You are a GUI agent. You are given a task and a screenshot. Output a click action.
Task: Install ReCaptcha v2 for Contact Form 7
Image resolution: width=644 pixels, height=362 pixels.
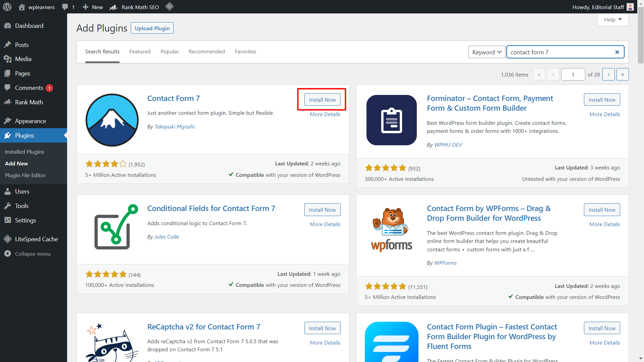[322, 328]
